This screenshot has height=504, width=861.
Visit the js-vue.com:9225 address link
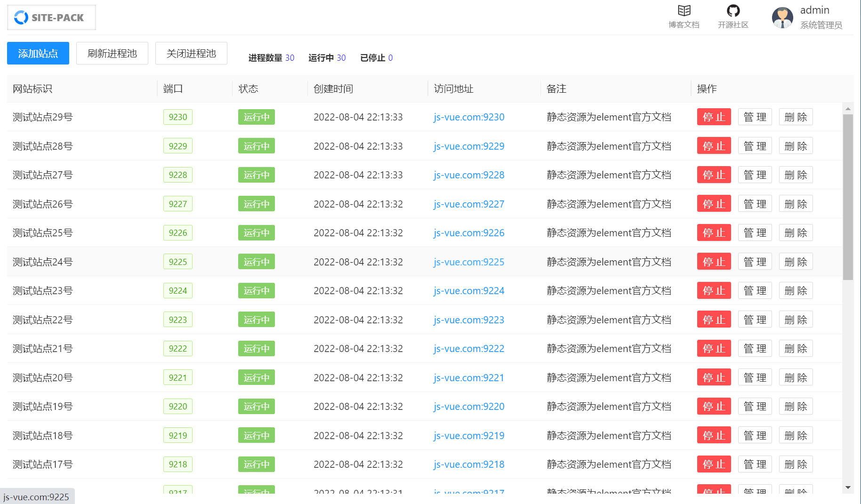coord(469,262)
